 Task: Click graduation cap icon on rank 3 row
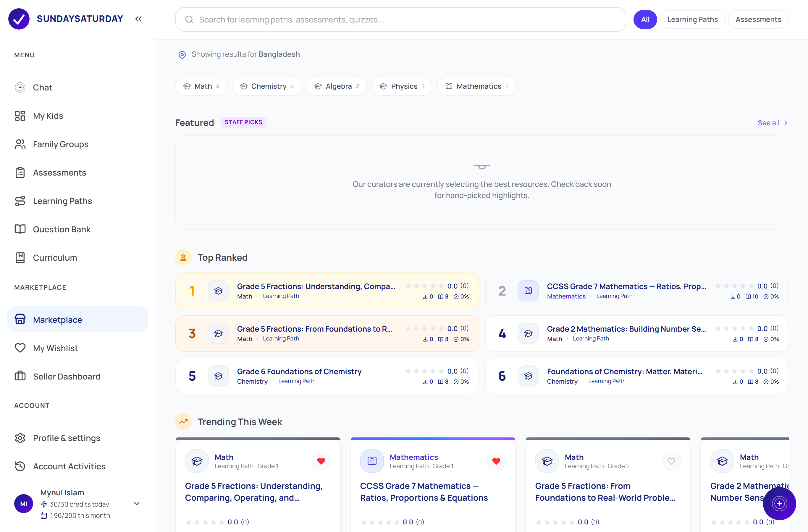(x=218, y=333)
